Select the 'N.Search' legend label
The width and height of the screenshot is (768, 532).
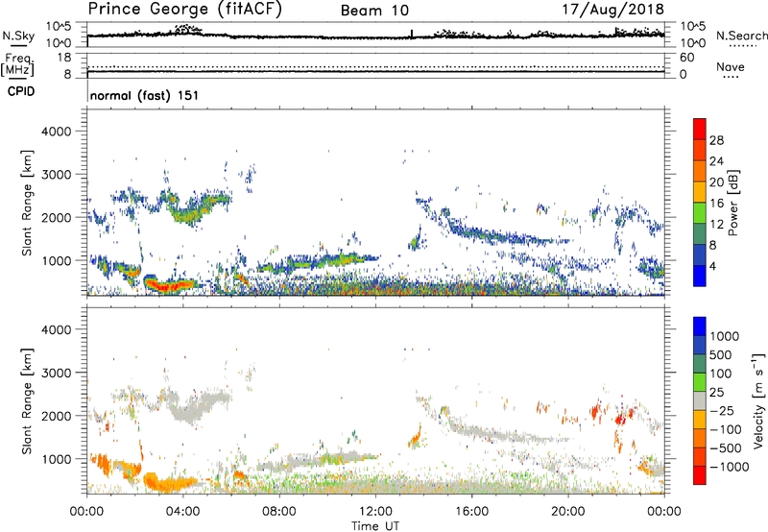pyautogui.click(x=741, y=36)
